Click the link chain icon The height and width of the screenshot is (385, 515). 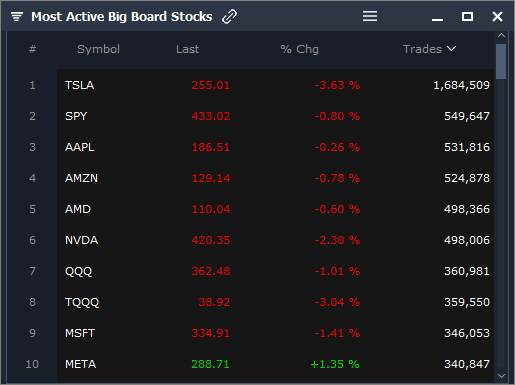229,16
